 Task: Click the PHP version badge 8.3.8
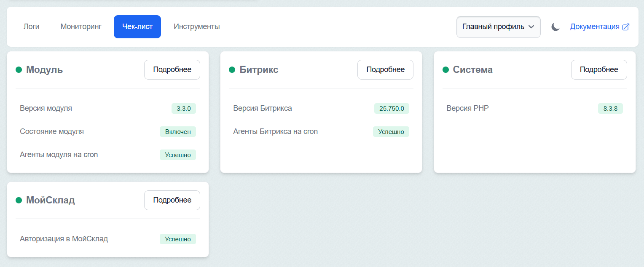pyautogui.click(x=610, y=109)
